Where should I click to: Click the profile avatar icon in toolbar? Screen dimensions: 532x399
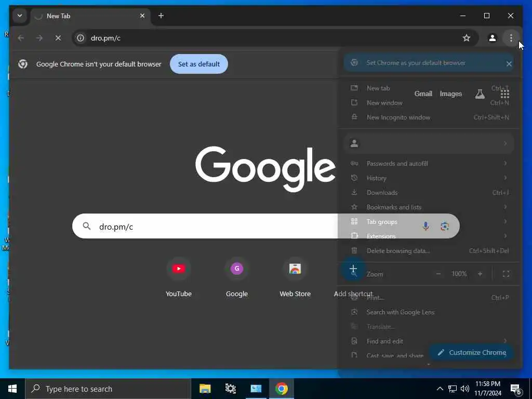493,38
